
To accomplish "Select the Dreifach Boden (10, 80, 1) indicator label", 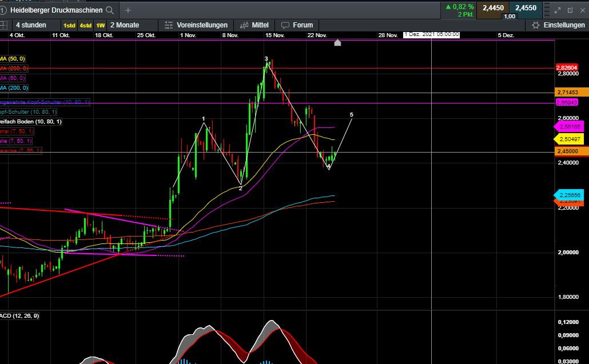I will tap(31, 122).
